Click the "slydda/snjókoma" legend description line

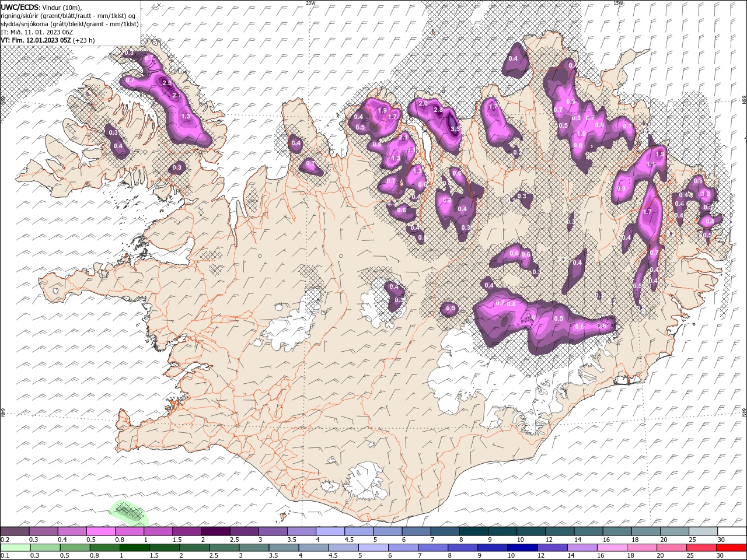[x=70, y=24]
